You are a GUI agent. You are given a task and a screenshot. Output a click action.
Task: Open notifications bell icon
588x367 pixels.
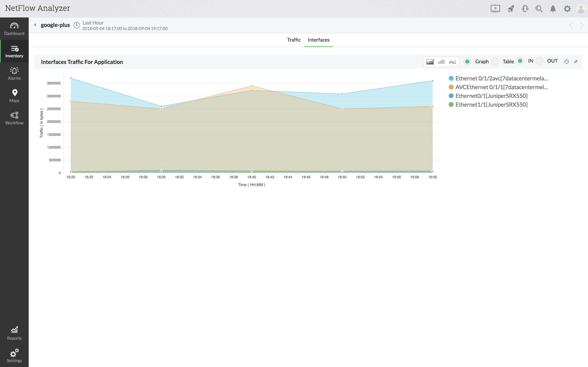click(x=553, y=9)
